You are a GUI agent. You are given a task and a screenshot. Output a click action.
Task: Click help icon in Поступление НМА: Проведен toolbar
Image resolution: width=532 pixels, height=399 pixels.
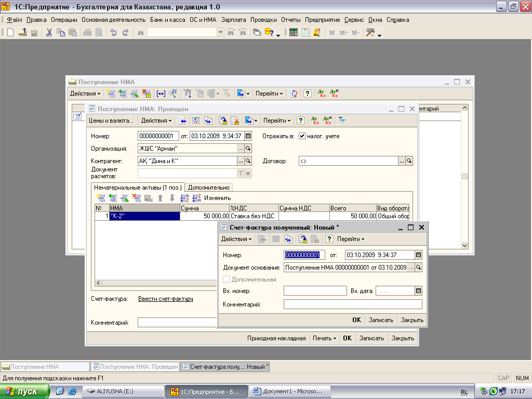click(x=301, y=121)
